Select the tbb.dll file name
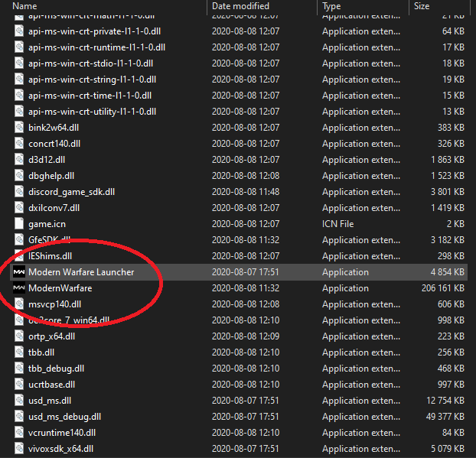 tap(41, 352)
